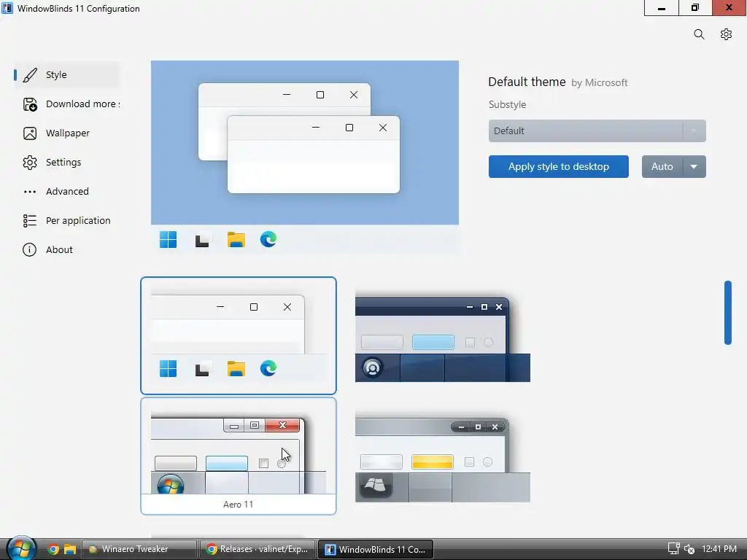
Task: Open the Settings section
Action: 66,163
